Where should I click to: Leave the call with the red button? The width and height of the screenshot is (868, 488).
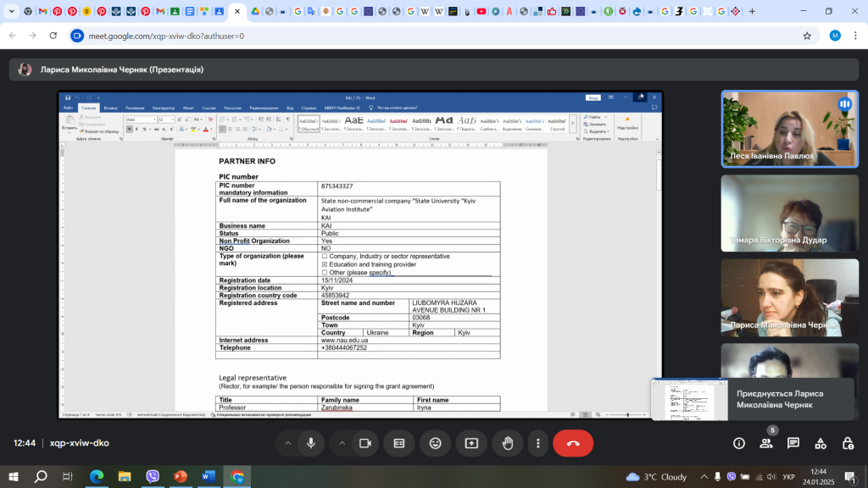coord(573,443)
